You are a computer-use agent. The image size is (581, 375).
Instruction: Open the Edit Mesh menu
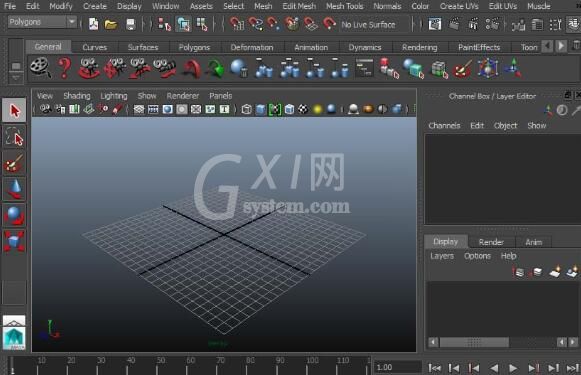click(299, 6)
